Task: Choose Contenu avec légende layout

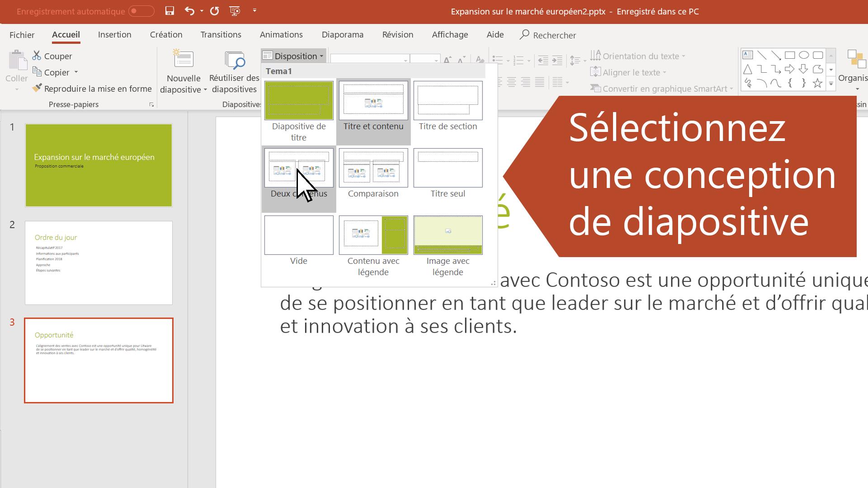Action: [373, 246]
